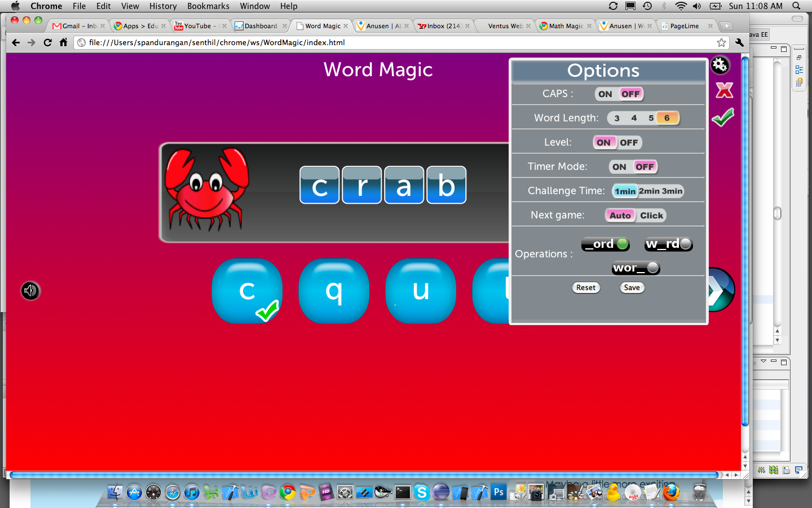Turn CAPS on
The width and height of the screenshot is (812, 508).
pyautogui.click(x=605, y=94)
